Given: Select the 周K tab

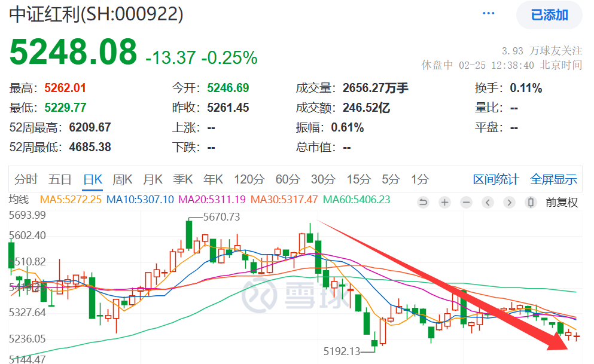Looking at the screenshot, I should click(x=123, y=179).
